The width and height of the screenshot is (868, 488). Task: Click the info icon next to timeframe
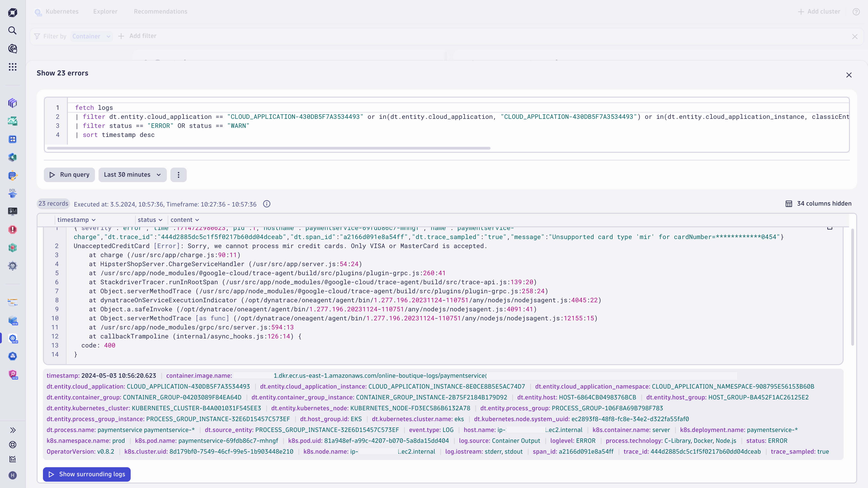tap(267, 204)
